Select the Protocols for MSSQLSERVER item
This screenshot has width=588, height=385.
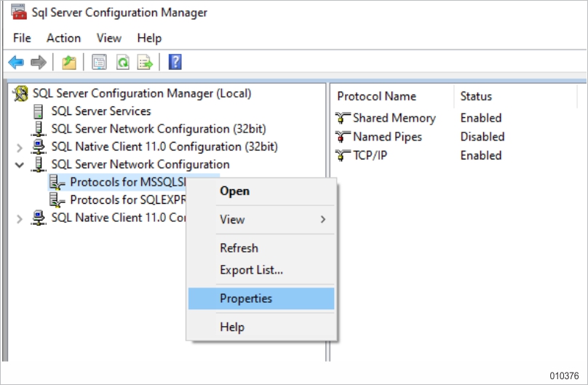[128, 182]
